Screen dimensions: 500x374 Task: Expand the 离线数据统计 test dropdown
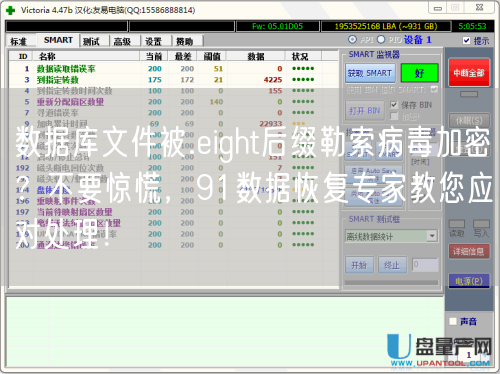click(x=432, y=236)
